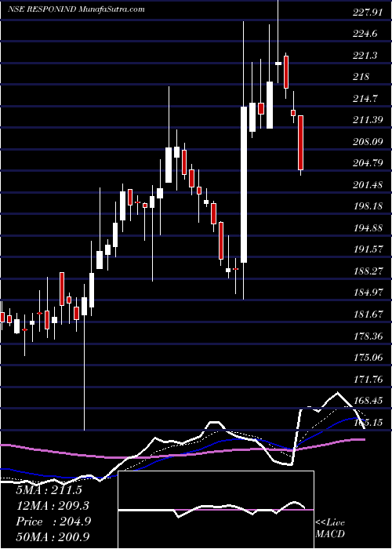
Task: Click the 221.3 price axis label
Action: 365,56
